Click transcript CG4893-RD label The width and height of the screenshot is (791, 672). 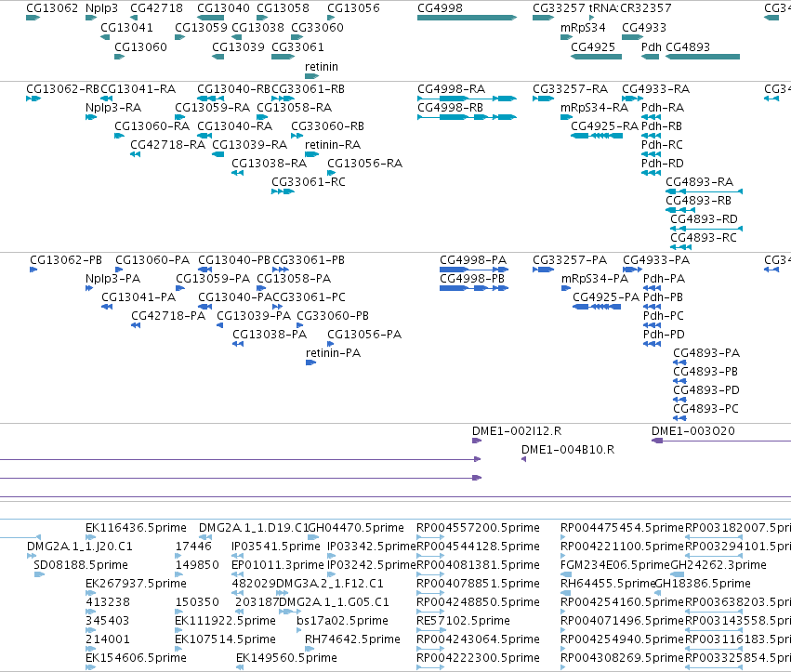tap(704, 219)
